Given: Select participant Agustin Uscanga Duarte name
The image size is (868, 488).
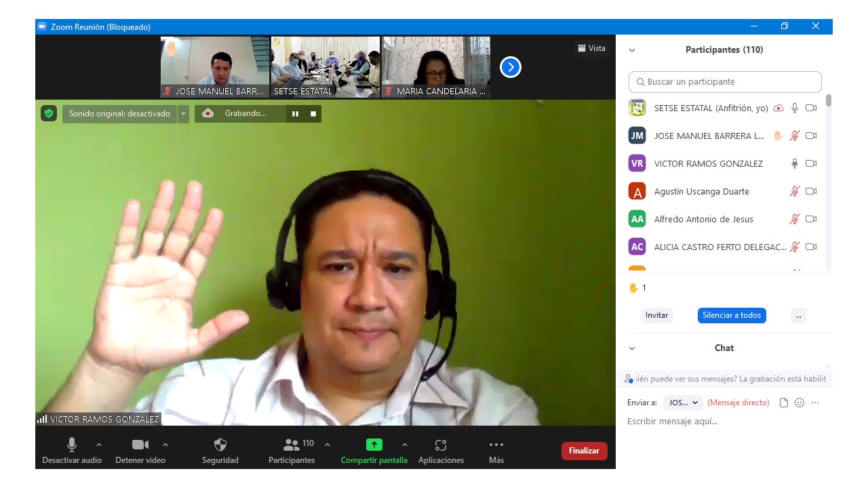Looking at the screenshot, I should coord(702,192).
